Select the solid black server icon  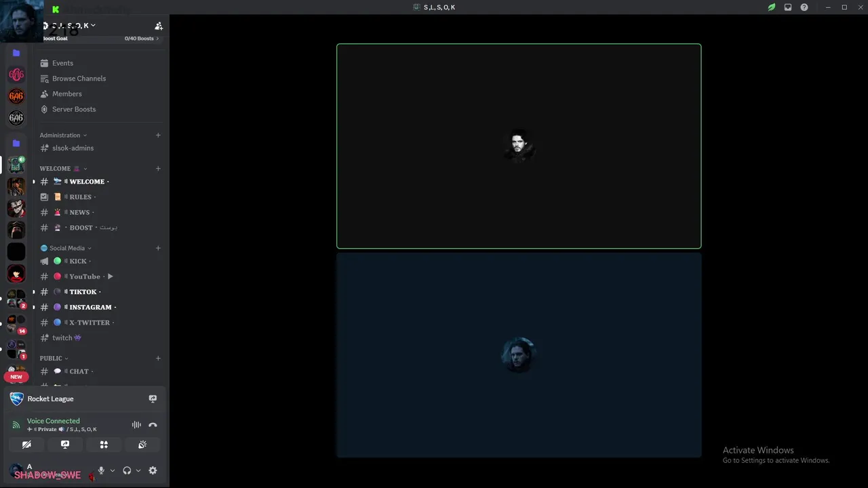[16, 251]
